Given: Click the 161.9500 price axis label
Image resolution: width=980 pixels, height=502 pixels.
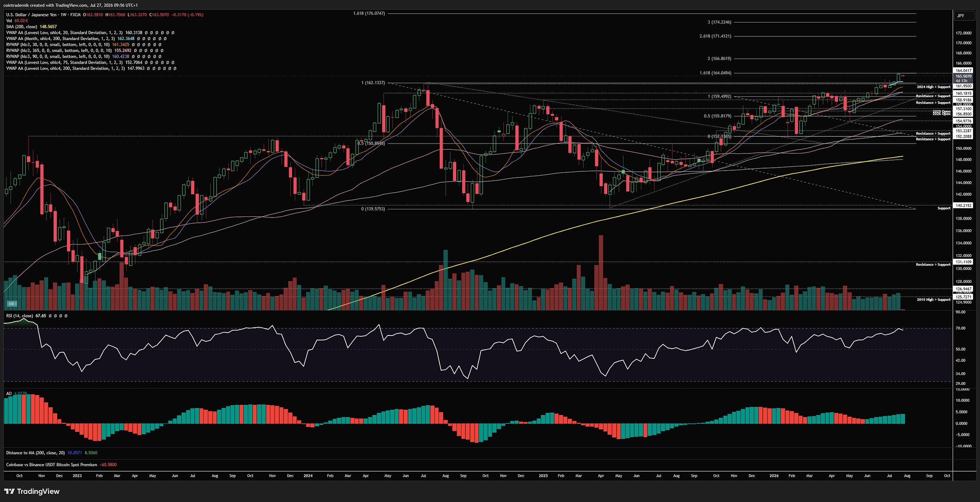Looking at the screenshot, I should [963, 86].
